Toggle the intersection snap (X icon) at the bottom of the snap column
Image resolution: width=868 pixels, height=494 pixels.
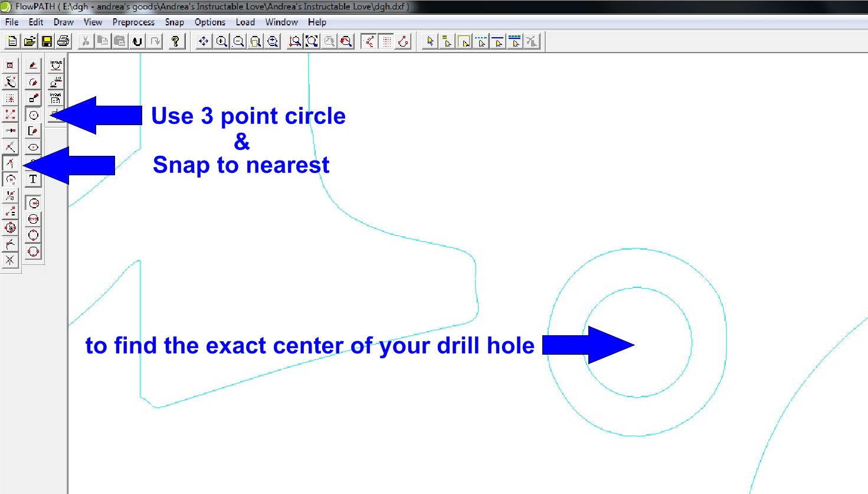pyautogui.click(x=10, y=260)
